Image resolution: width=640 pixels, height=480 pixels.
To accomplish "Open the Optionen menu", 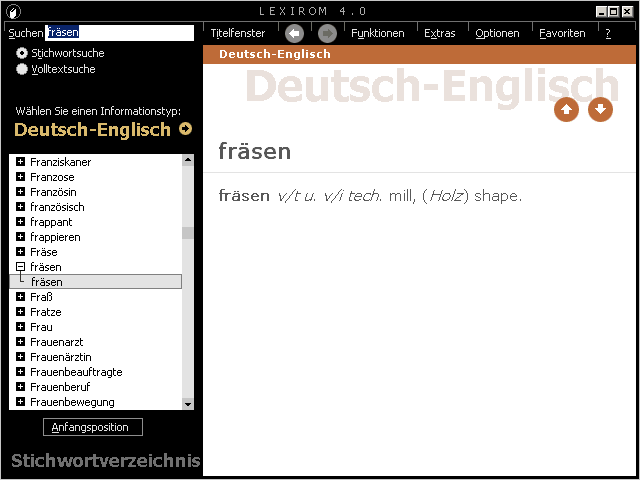I will 497,33.
